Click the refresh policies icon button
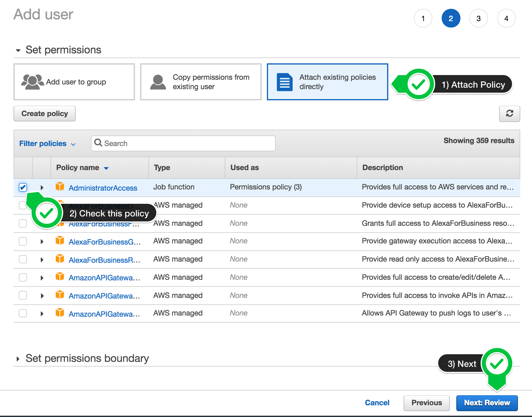This screenshot has width=532, height=417. tap(509, 113)
